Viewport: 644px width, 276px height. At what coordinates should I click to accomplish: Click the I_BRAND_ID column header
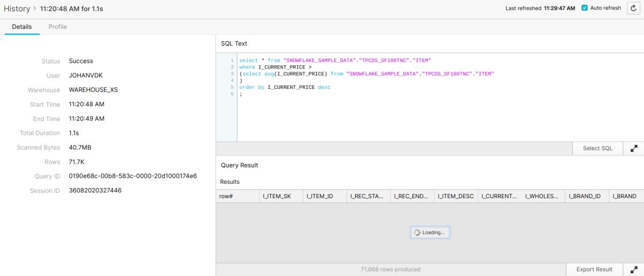tap(588, 196)
